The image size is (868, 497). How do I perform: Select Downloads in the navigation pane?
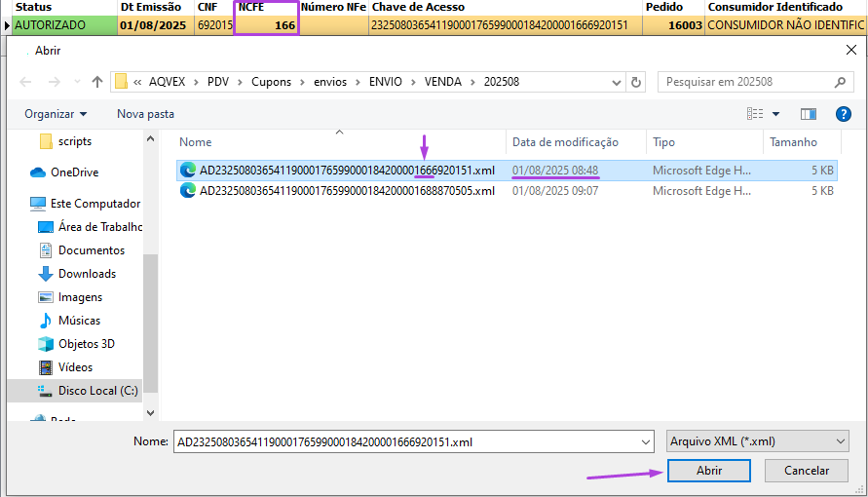click(x=87, y=274)
